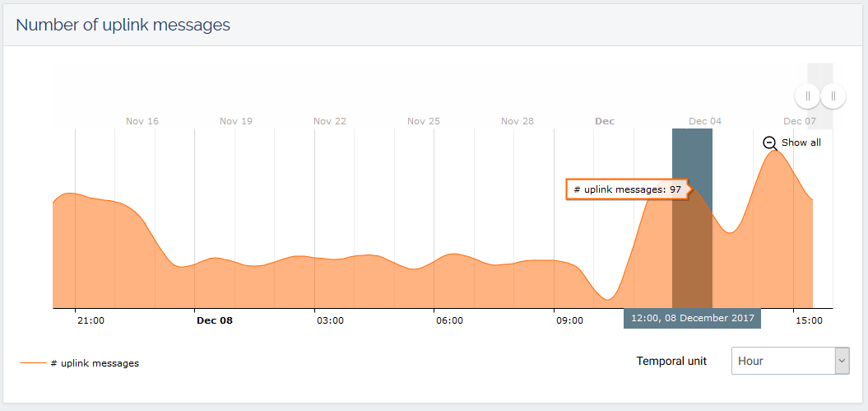Select the 15:00 time axis label
This screenshot has height=411, width=868.
pyautogui.click(x=809, y=320)
